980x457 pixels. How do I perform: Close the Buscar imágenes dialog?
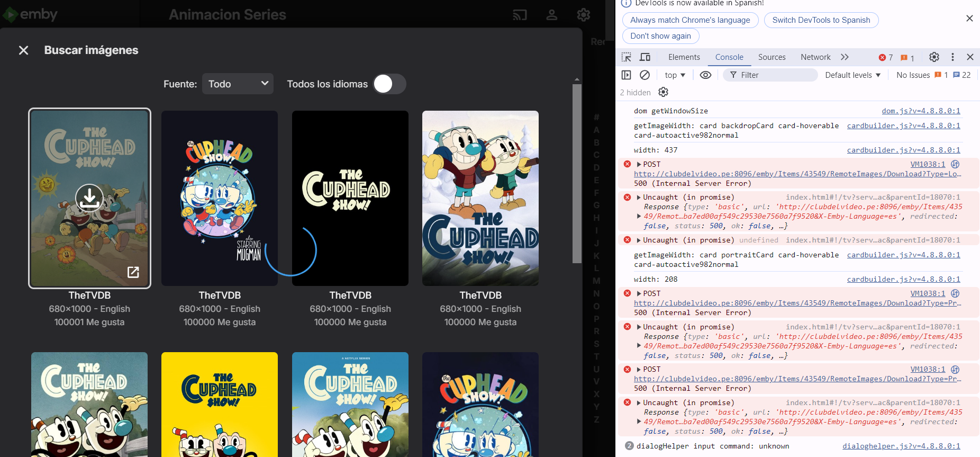(23, 50)
